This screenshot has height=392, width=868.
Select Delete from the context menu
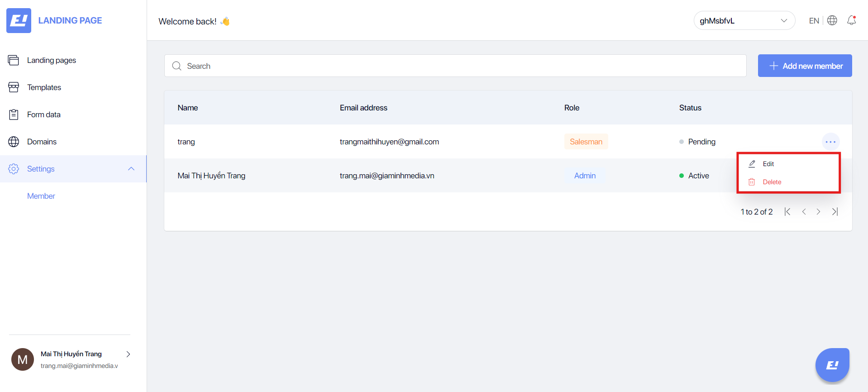click(772, 182)
